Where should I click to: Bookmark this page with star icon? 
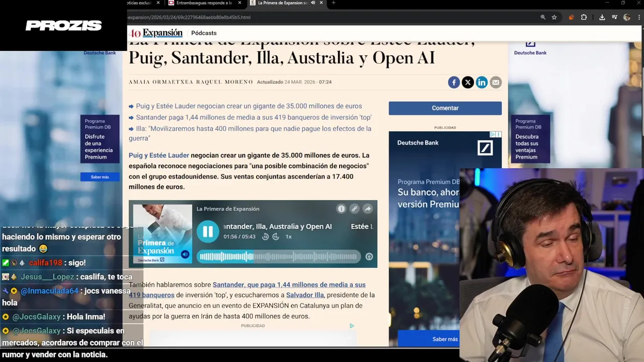coord(554,17)
